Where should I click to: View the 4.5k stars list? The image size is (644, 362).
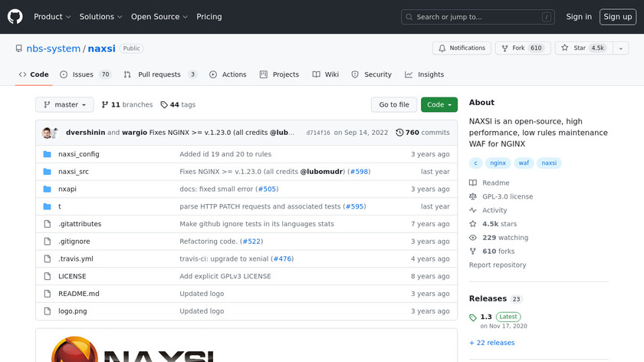pos(493,224)
